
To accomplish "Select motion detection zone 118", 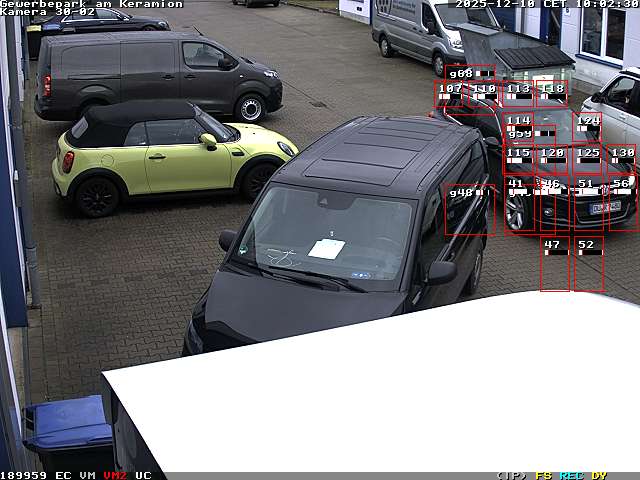I will (x=552, y=95).
